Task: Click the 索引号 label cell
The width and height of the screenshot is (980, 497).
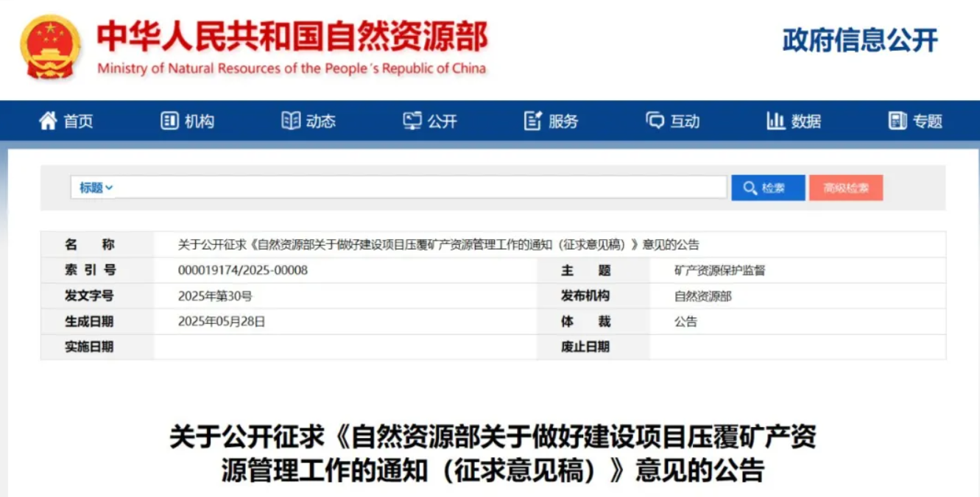Action: point(97,270)
